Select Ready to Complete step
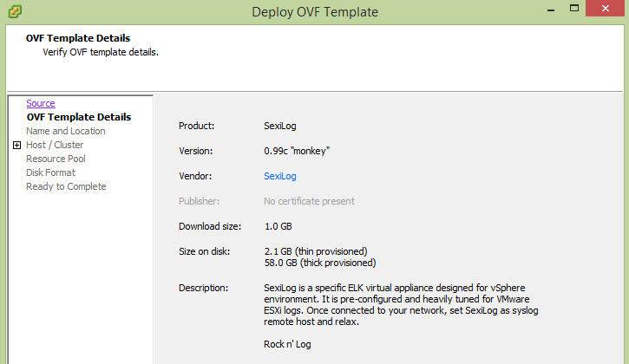 tap(66, 186)
